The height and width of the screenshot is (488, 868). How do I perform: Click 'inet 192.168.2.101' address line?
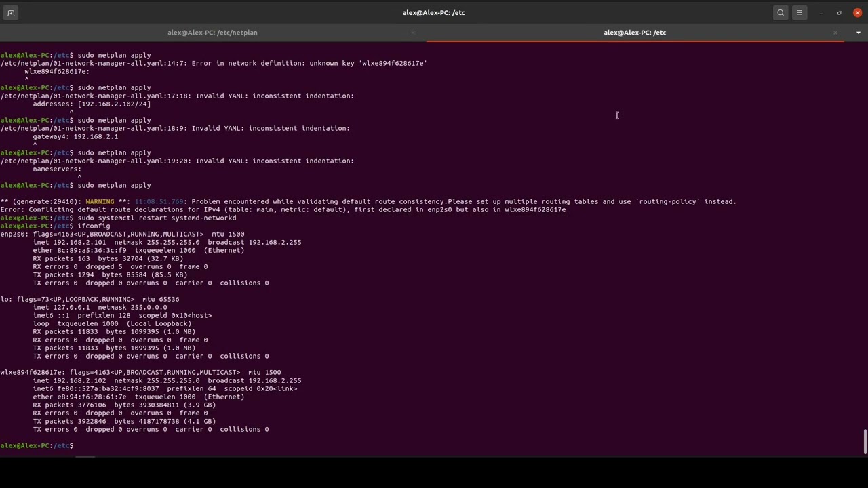pos(167,242)
